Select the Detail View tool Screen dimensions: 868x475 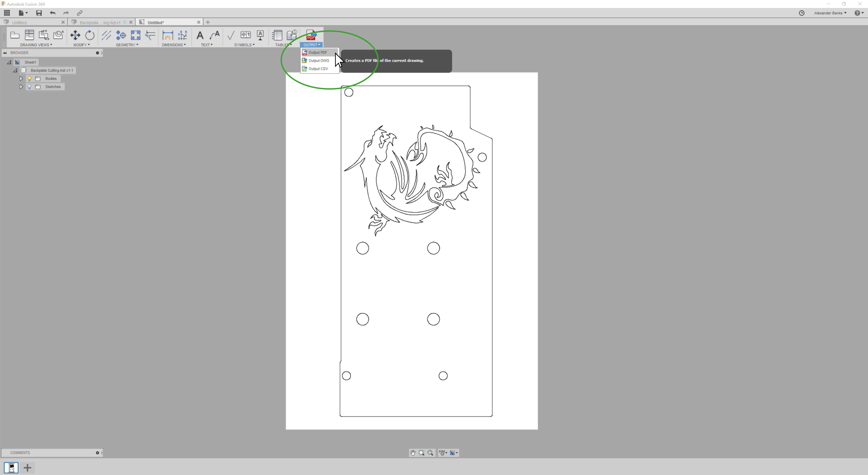58,35
